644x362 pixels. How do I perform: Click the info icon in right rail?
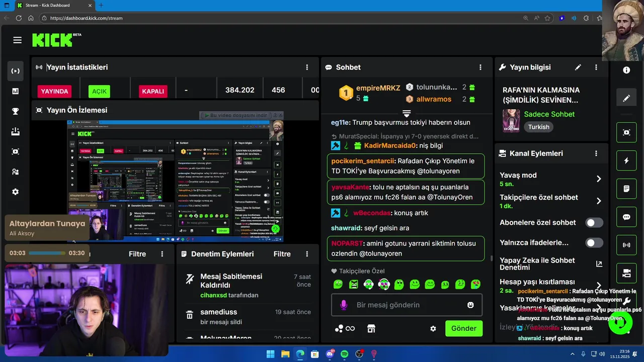click(626, 70)
